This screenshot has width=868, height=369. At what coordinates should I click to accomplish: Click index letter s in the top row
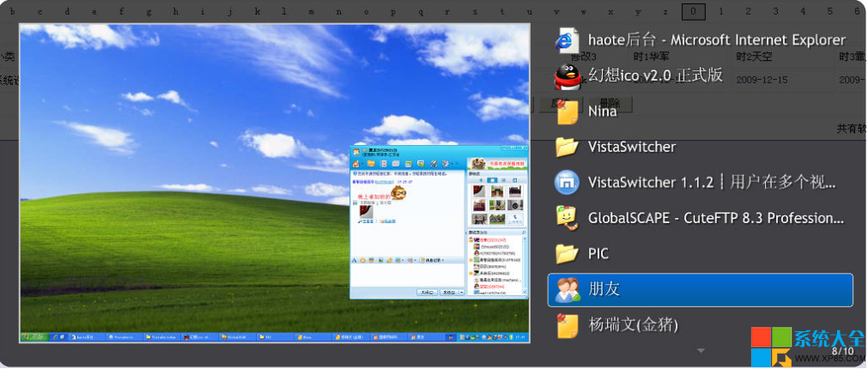[475, 12]
